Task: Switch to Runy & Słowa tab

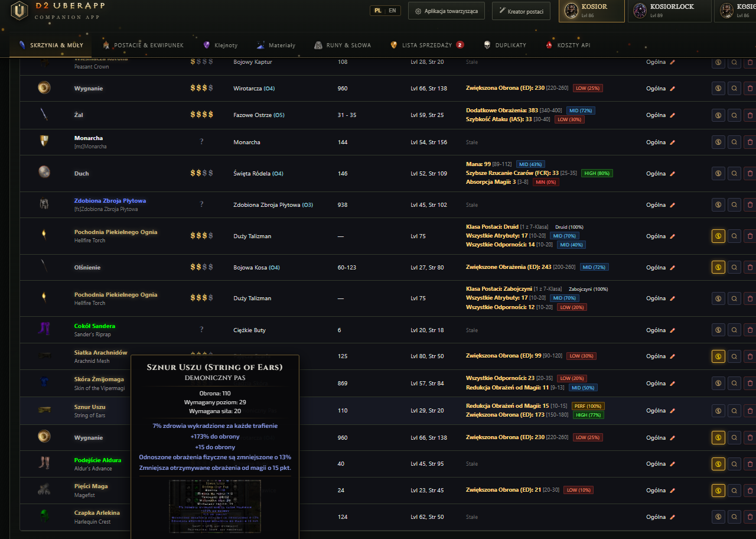Action: click(343, 45)
